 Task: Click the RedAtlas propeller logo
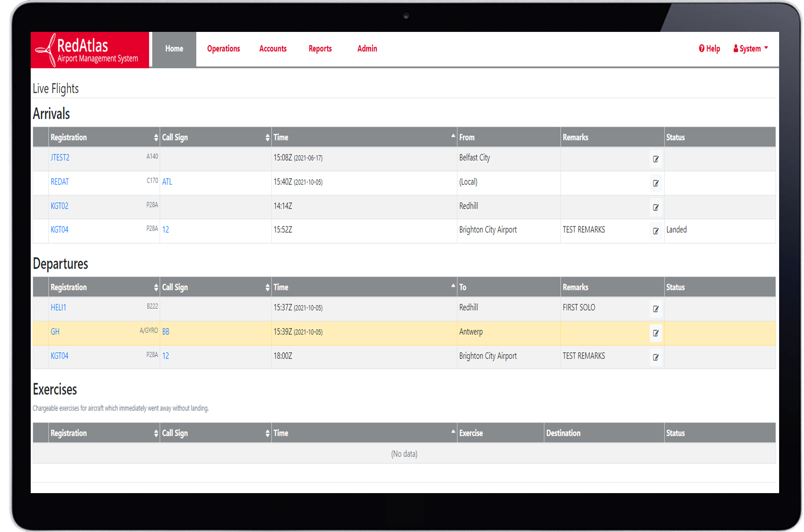tap(46, 50)
